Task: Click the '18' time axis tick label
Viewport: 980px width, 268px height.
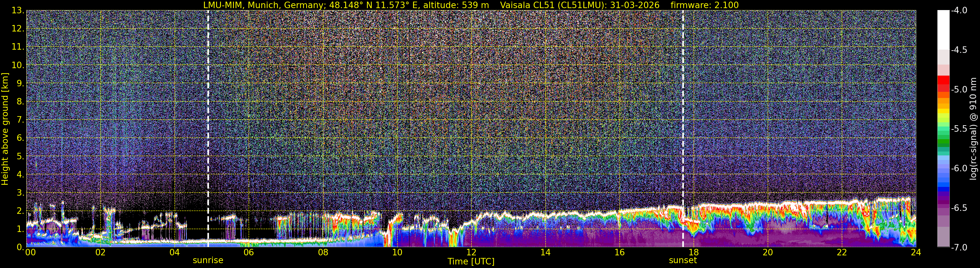Action: point(694,252)
